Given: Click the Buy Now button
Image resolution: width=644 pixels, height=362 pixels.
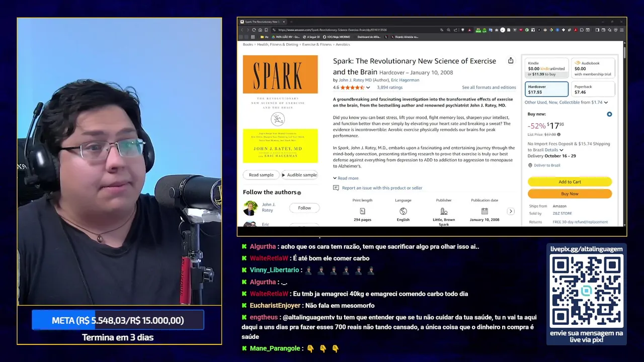Looking at the screenshot, I should (x=570, y=194).
